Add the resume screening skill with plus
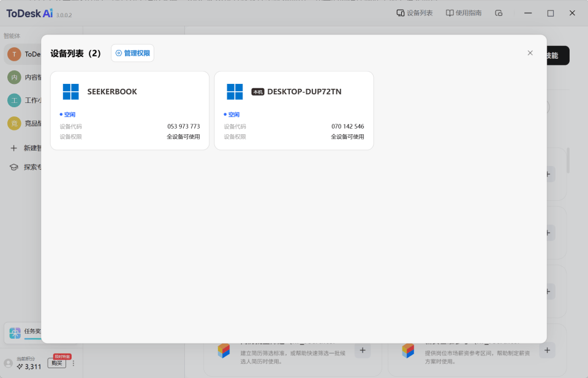 [363, 350]
